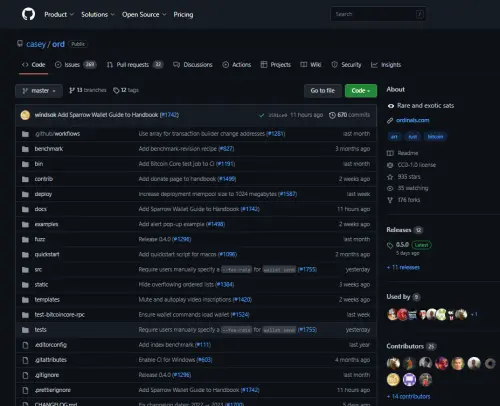
Task: Open the ordinals.com website link
Action: 413,120
